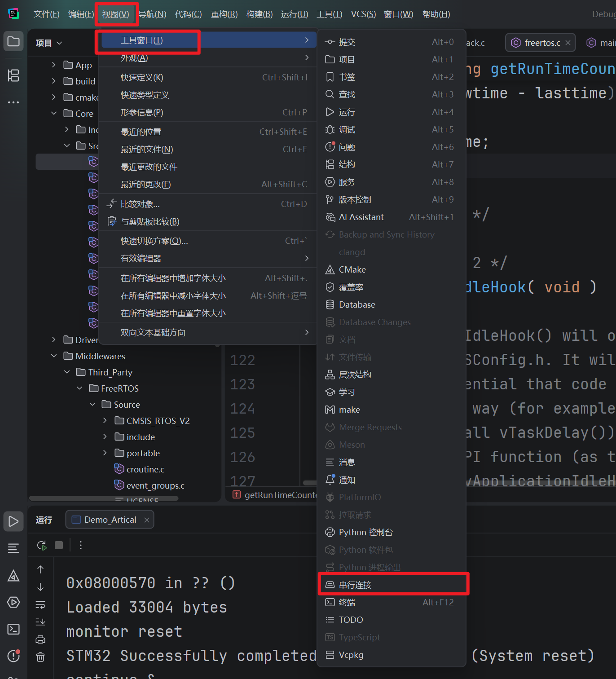Toggle soft-wrap icon in Run console
Image resolution: width=616 pixels, height=679 pixels.
(40, 604)
